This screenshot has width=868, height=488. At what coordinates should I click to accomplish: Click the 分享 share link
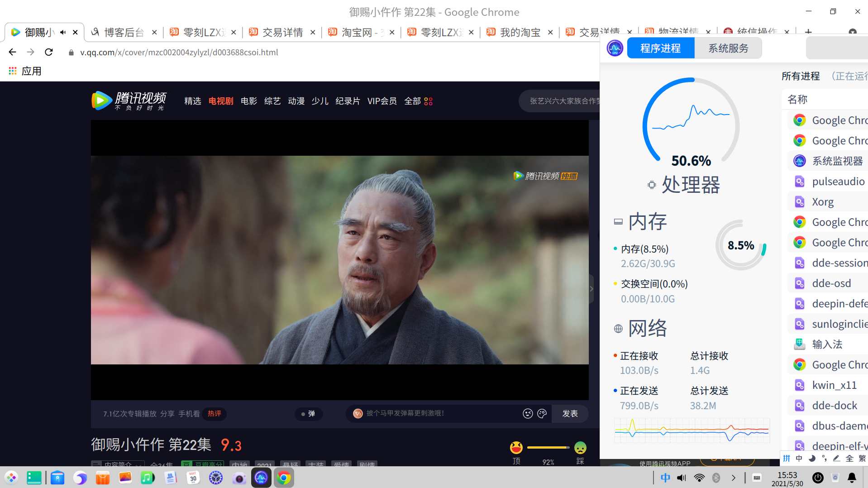click(167, 414)
